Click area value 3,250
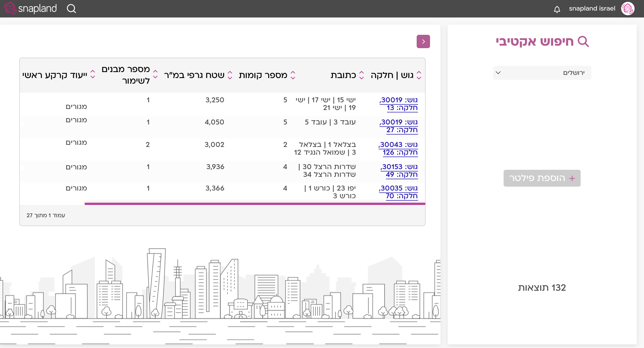The width and height of the screenshot is (644, 348). click(215, 100)
